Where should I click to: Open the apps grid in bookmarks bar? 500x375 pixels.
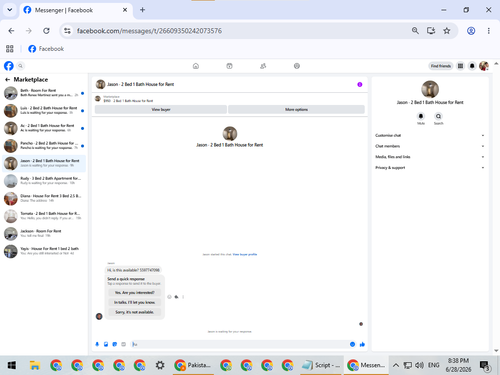point(10,49)
